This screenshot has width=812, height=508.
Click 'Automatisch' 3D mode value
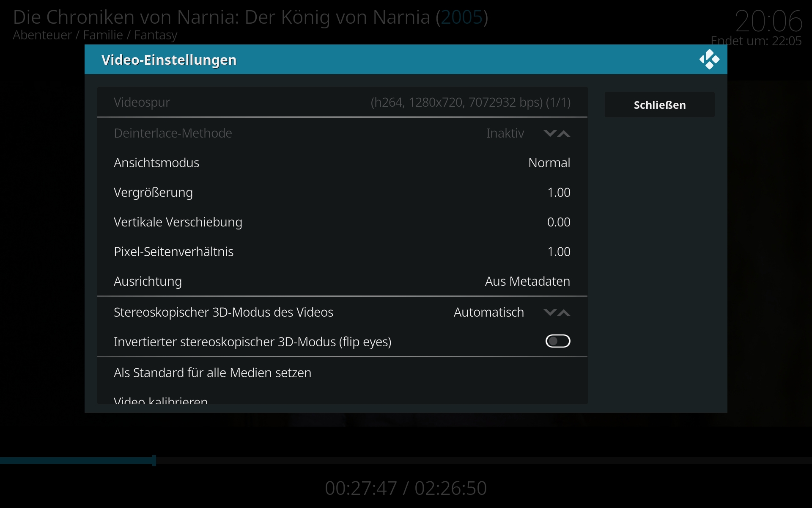pos(488,312)
